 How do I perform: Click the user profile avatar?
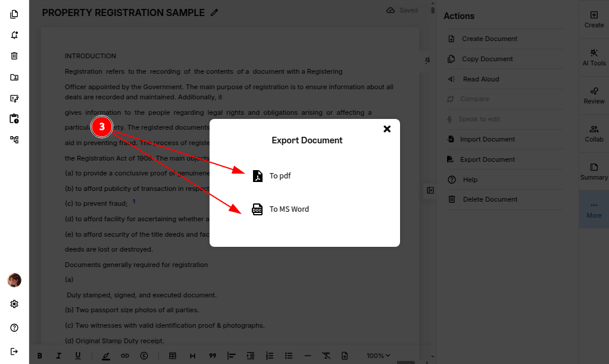[14, 280]
